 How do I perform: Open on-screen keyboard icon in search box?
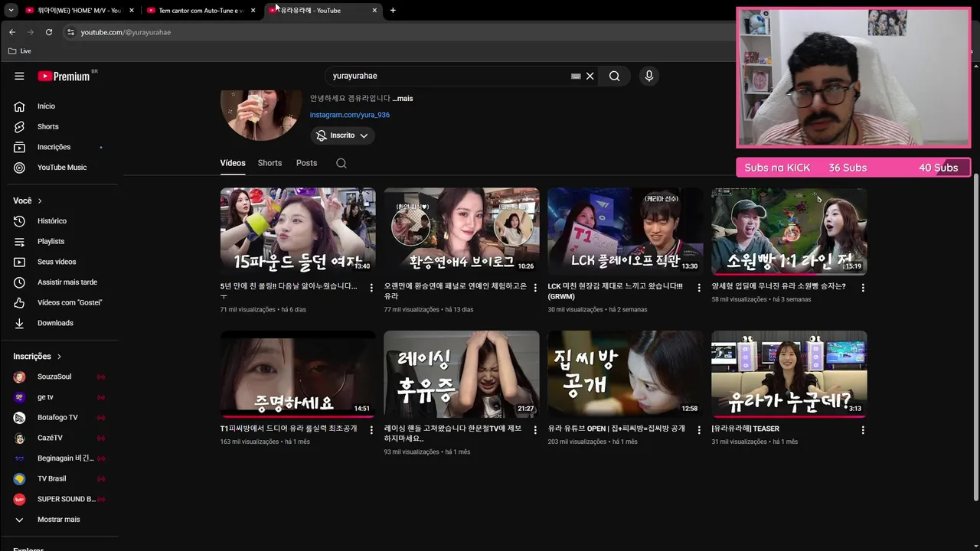coord(576,76)
